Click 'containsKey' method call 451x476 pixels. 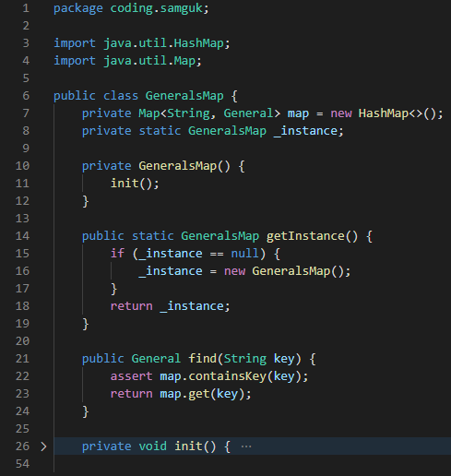227,376
